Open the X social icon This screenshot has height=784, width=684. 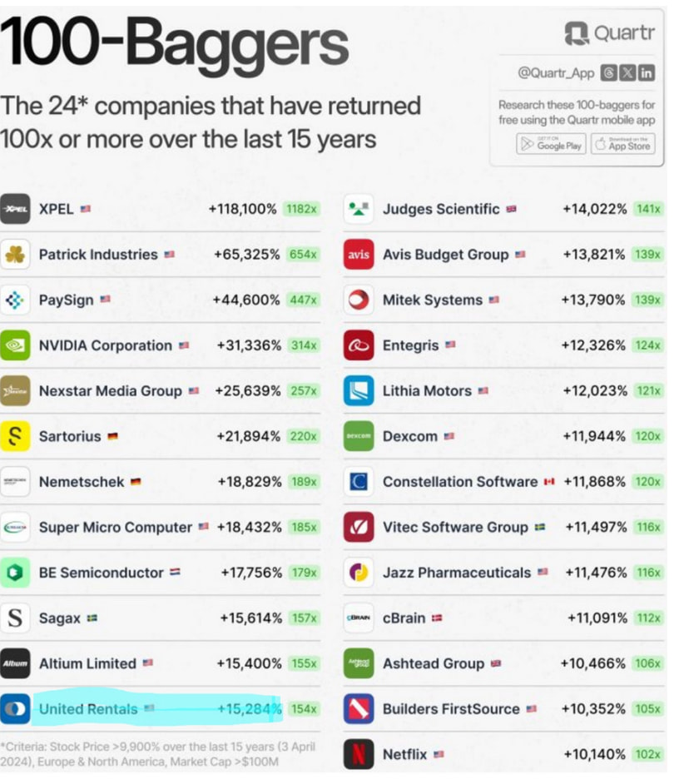click(x=627, y=72)
